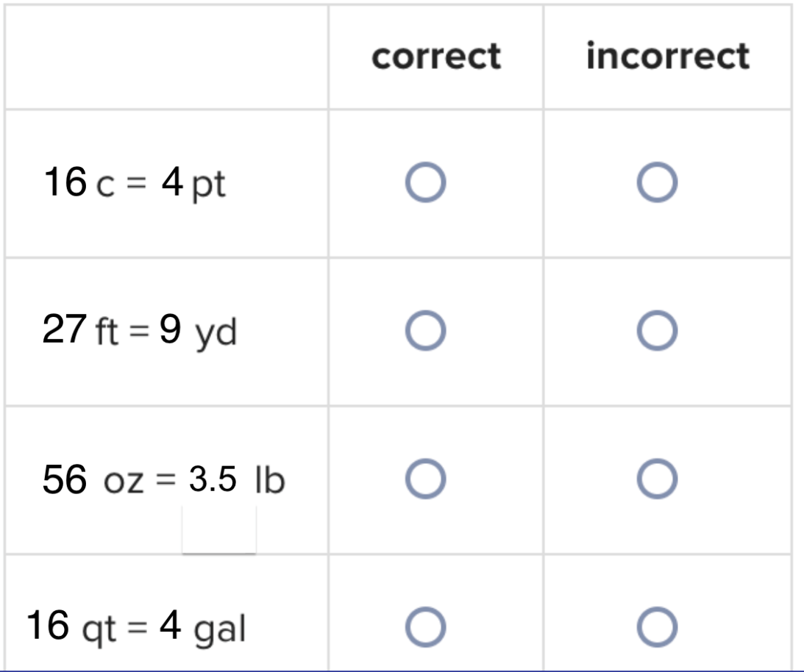This screenshot has height=672, width=804.
Task: Mark 16 c = 4 pt as incorrect
Action: pyautogui.click(x=657, y=182)
